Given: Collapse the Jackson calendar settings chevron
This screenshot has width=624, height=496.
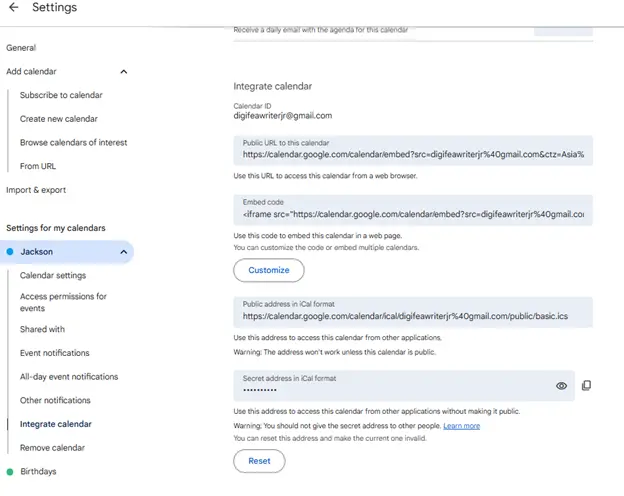Looking at the screenshot, I should (124, 252).
